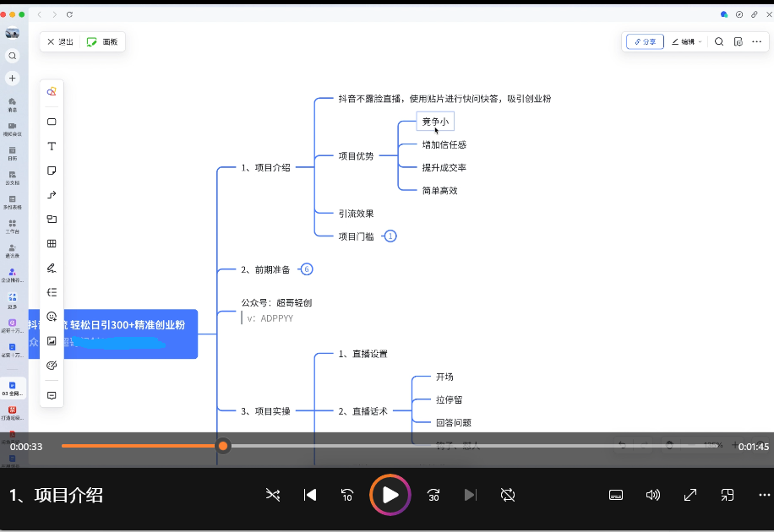Open the workplace grid icon in sidebar
The height and width of the screenshot is (532, 774).
click(x=13, y=226)
